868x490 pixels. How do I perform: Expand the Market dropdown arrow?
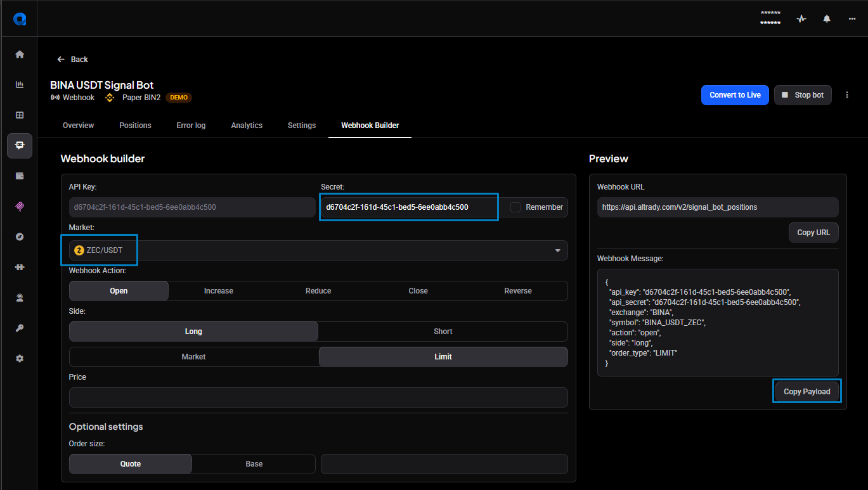558,250
